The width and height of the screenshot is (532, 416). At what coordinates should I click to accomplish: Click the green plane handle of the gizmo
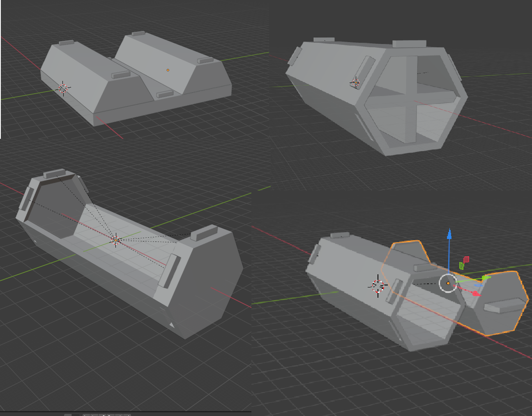click(461, 265)
